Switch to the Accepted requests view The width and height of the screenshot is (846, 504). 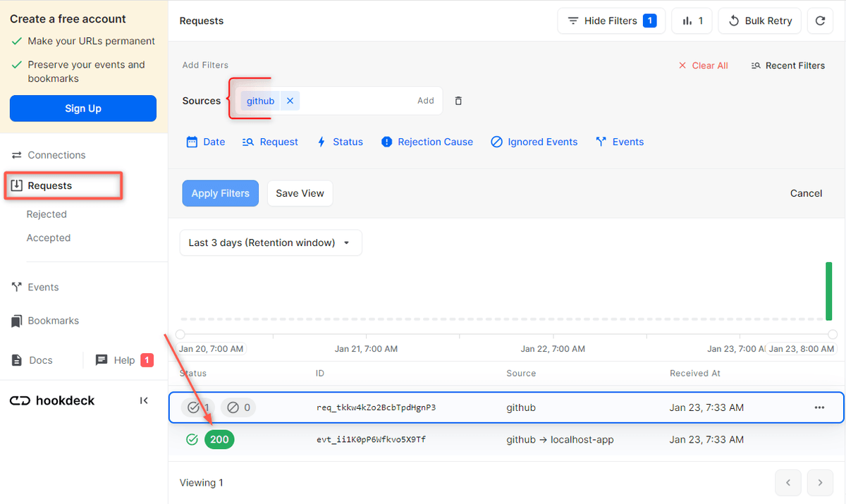point(48,238)
